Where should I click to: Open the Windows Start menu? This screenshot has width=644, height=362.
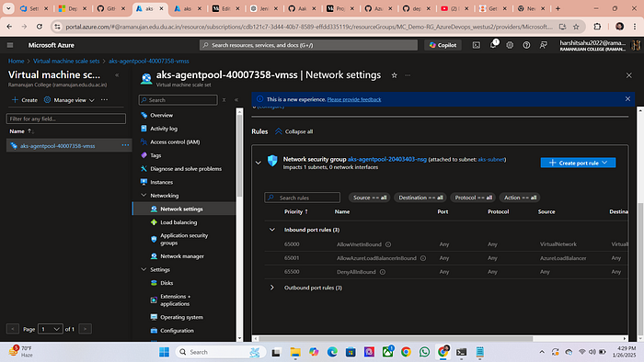pyautogui.click(x=164, y=352)
